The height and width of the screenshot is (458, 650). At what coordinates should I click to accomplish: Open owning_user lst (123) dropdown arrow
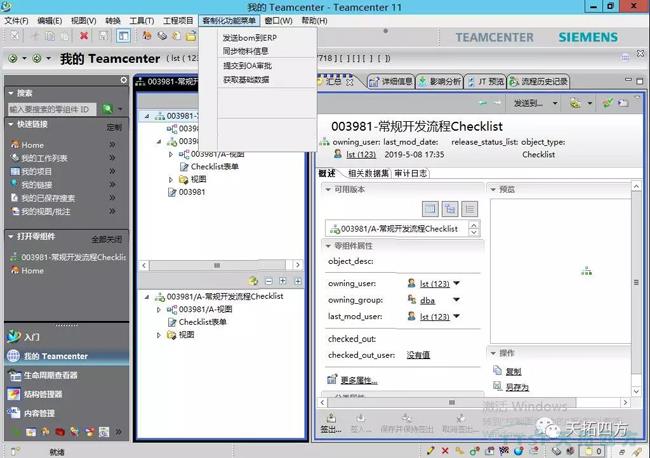pyautogui.click(x=456, y=283)
